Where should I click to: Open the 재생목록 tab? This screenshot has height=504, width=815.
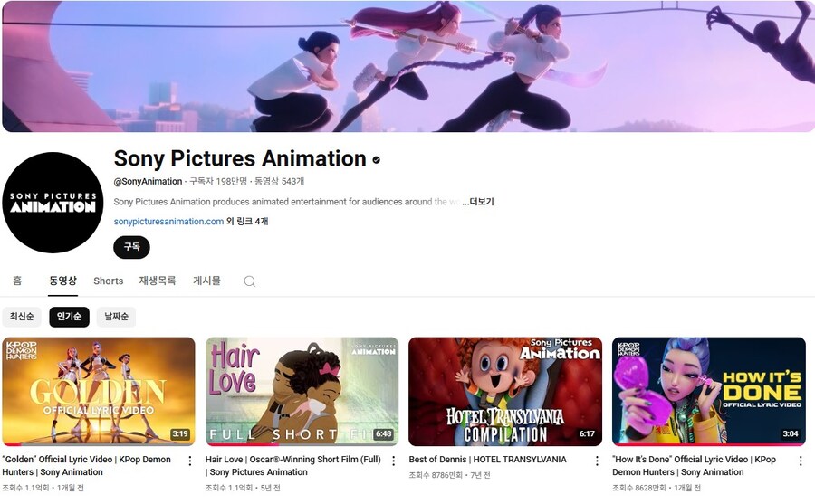[158, 281]
